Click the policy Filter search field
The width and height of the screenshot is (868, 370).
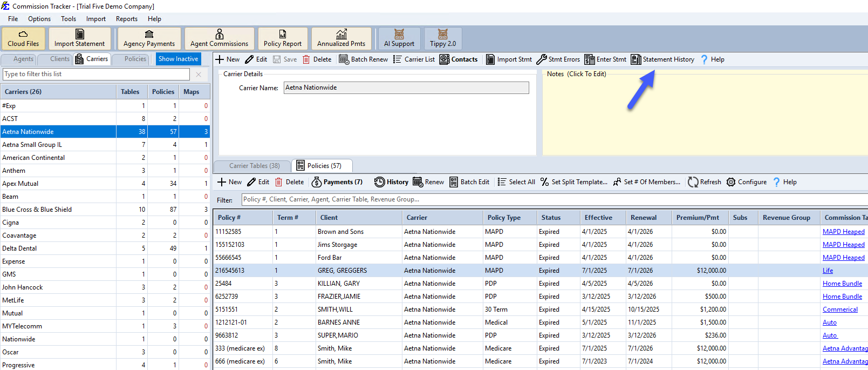[x=555, y=199]
